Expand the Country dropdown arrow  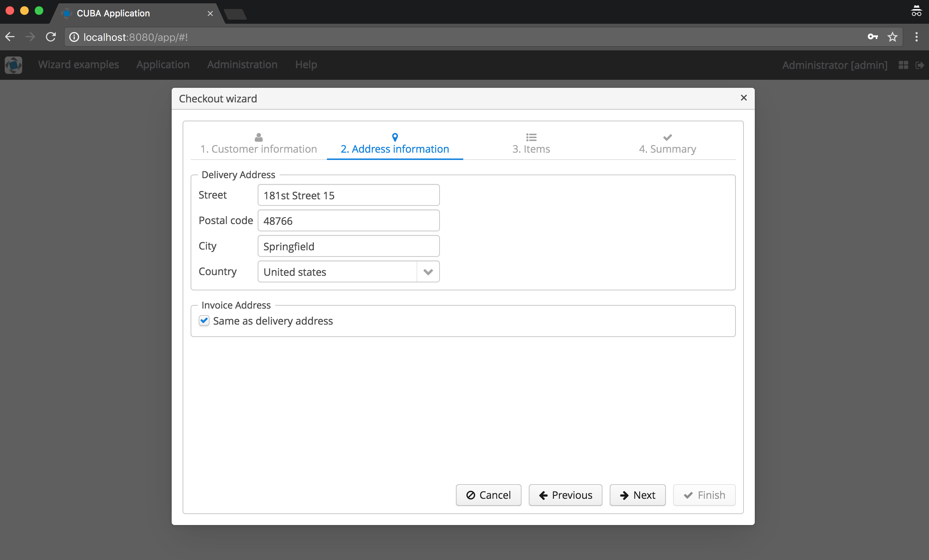pyautogui.click(x=428, y=272)
